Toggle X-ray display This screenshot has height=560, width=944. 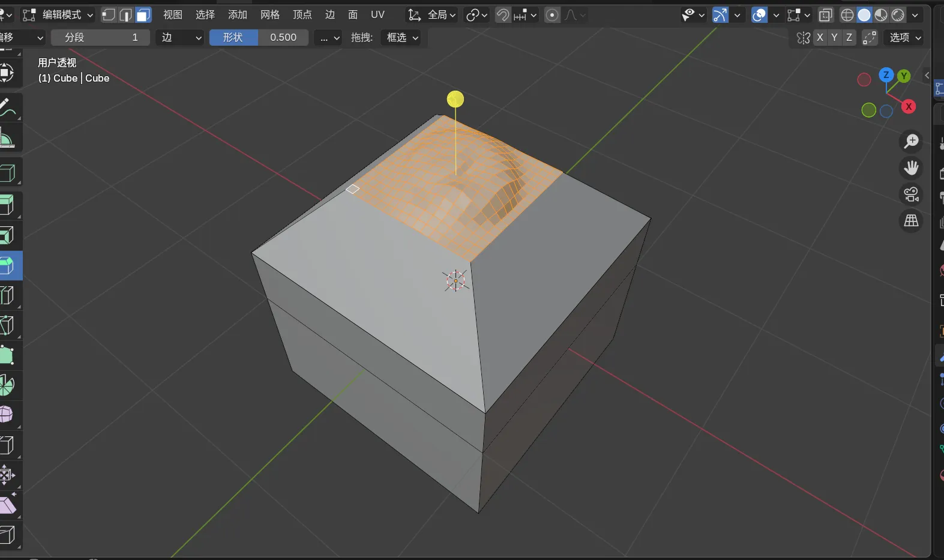[x=826, y=15]
